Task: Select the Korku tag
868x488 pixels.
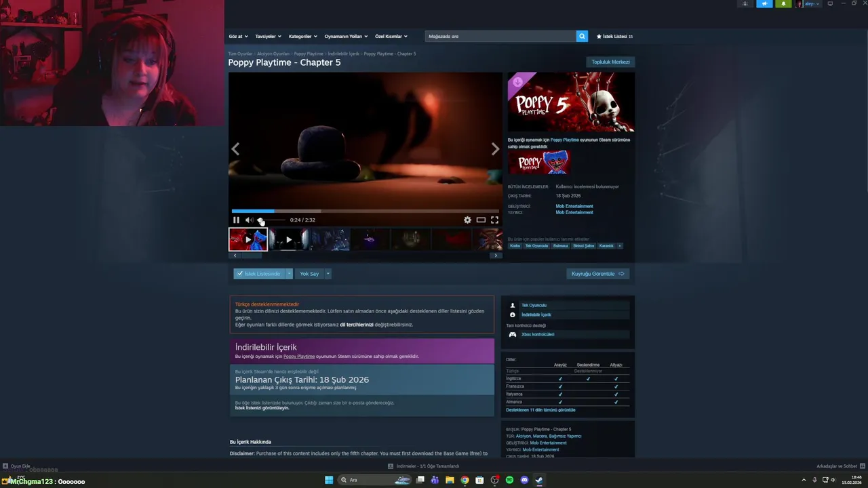Action: tap(515, 246)
